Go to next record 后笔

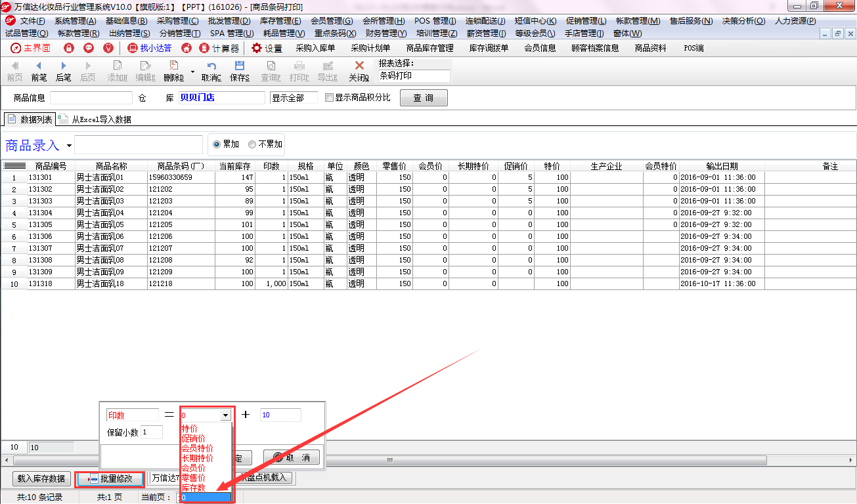click(63, 72)
